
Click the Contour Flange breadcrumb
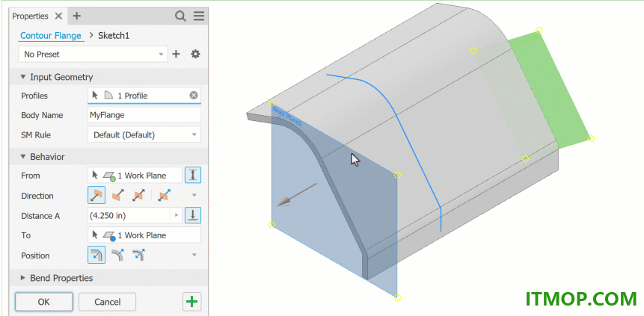click(x=51, y=36)
